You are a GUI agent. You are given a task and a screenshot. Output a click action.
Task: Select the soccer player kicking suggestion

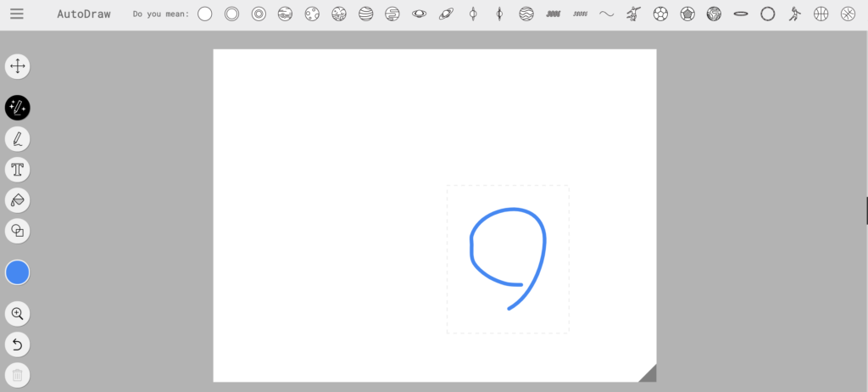(634, 14)
